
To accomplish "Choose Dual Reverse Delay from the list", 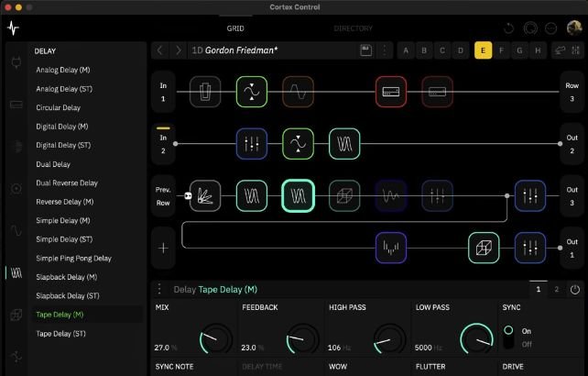I will point(67,182).
